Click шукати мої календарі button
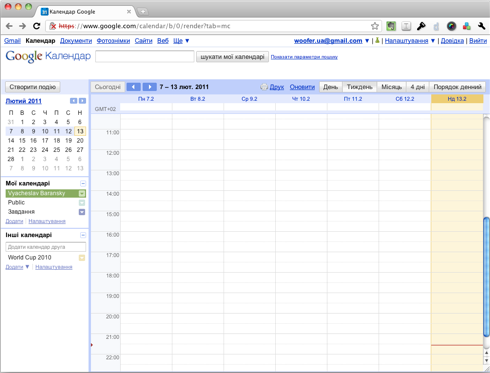The width and height of the screenshot is (490, 373). point(232,57)
